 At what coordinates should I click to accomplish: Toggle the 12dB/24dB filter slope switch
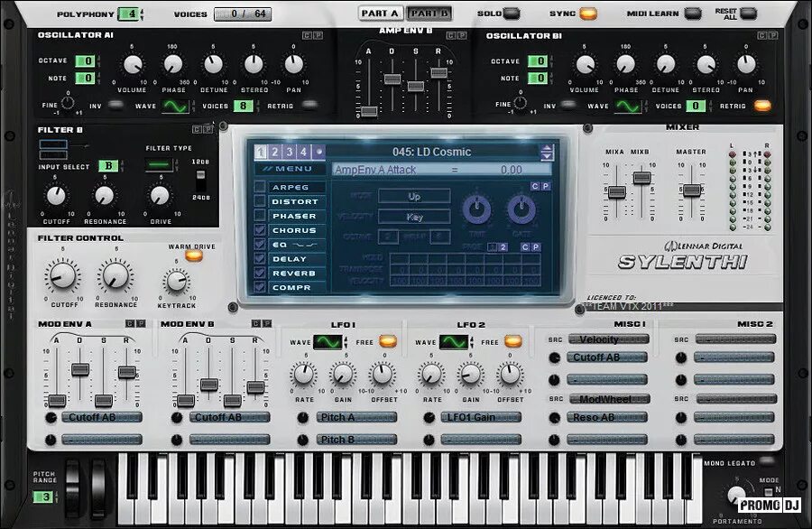(x=200, y=180)
